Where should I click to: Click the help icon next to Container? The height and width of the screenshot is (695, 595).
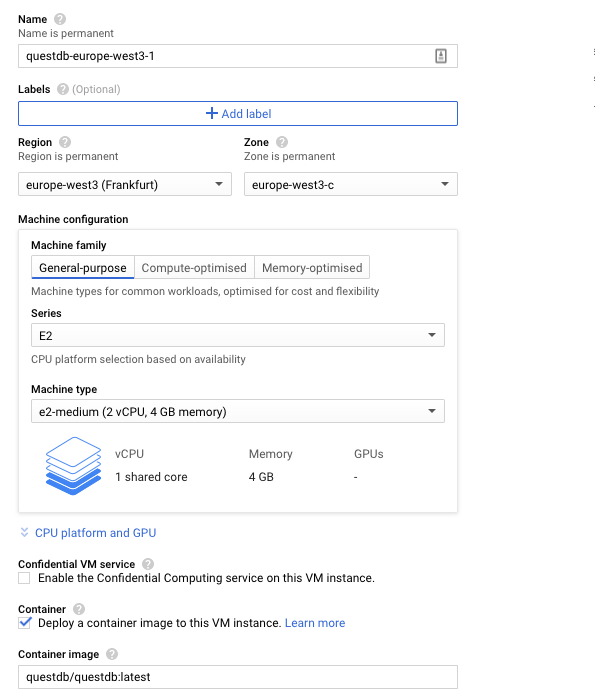pyautogui.click(x=78, y=609)
